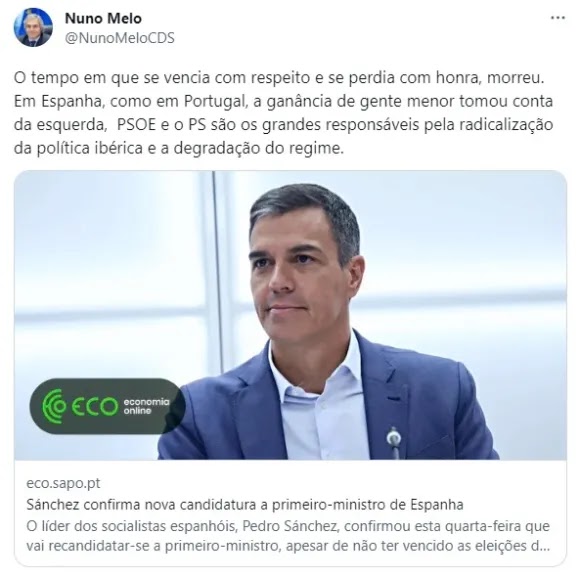Click 'primeiro-ministro de Espanha' in the headline
The image size is (580, 578).
click(368, 505)
